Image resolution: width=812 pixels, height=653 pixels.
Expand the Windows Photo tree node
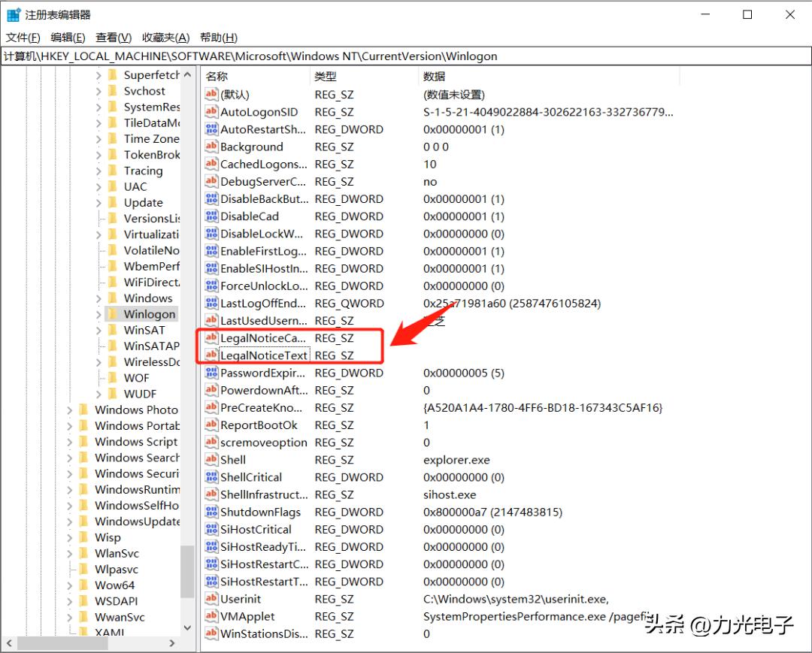(68, 410)
